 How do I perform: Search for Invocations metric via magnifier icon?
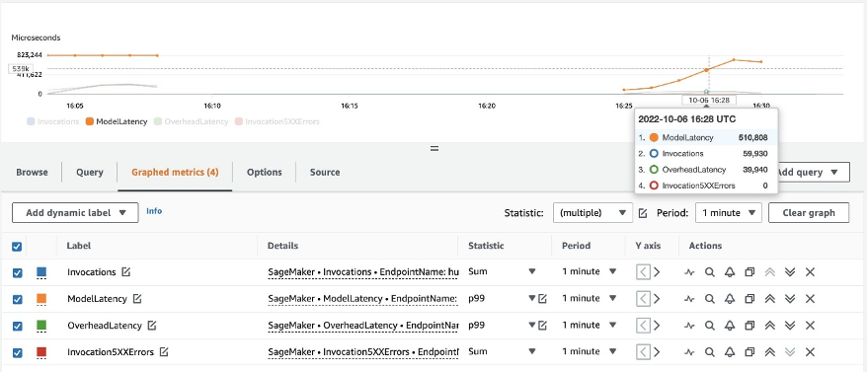[710, 272]
